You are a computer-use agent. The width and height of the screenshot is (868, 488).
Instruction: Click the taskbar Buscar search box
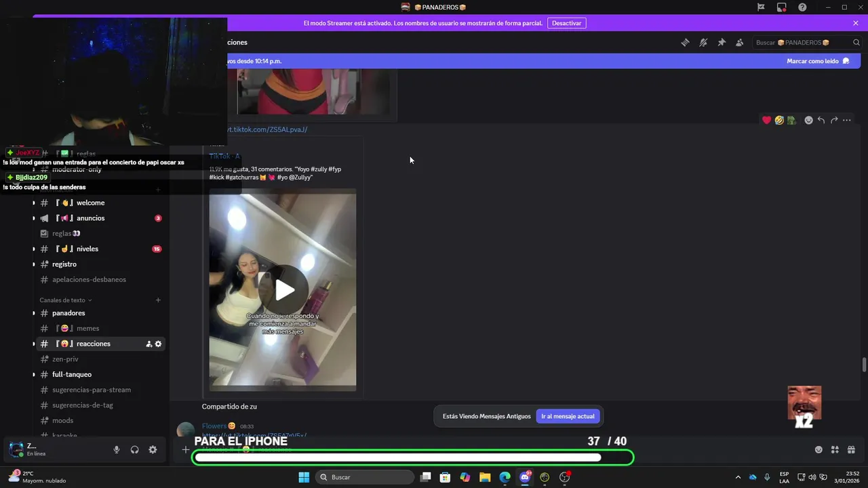click(x=365, y=477)
